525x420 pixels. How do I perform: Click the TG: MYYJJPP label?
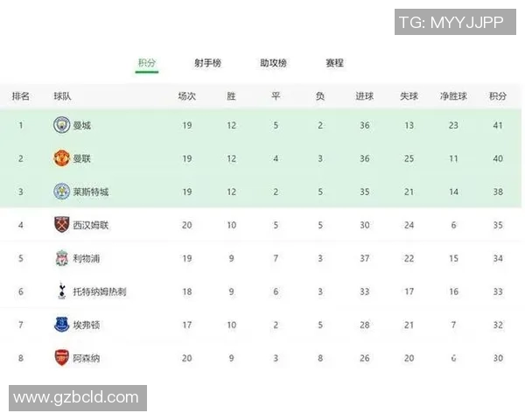pyautogui.click(x=451, y=22)
